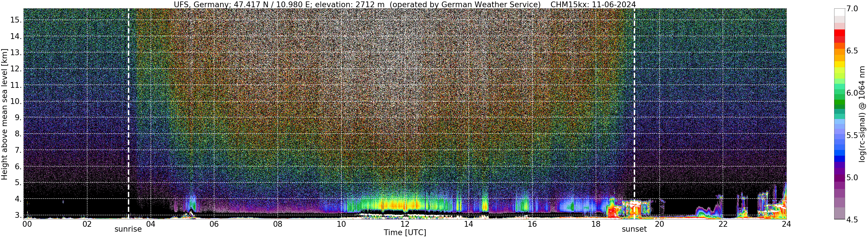This screenshot has width=868, height=238.
Task: Click the 14. height tick label
Action: pyautogui.click(x=16, y=36)
